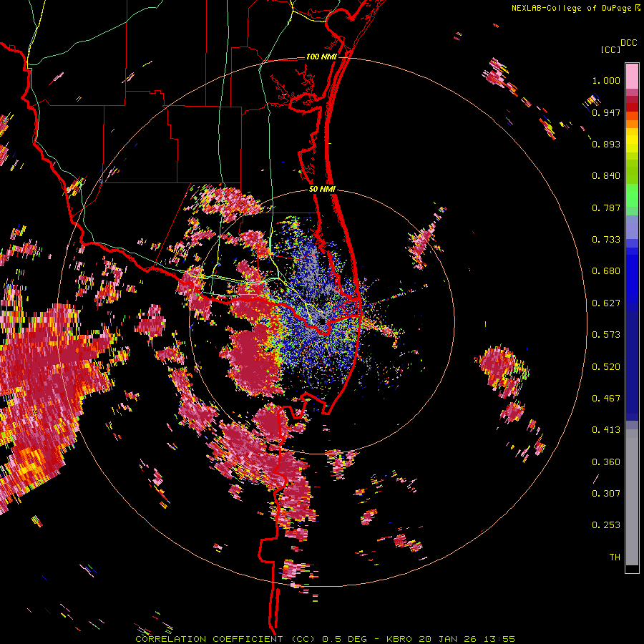Pick the light pink swatch atop the color bar
Image resolution: width=644 pixels, height=644 pixels.
(x=632, y=76)
